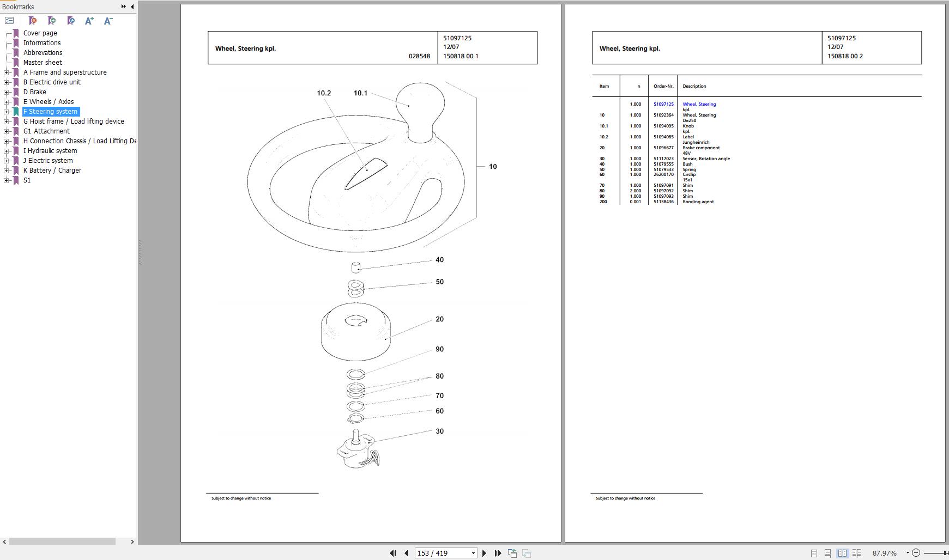Zoom out with the minus circle button
The width and height of the screenshot is (949, 560).
pyautogui.click(x=916, y=553)
